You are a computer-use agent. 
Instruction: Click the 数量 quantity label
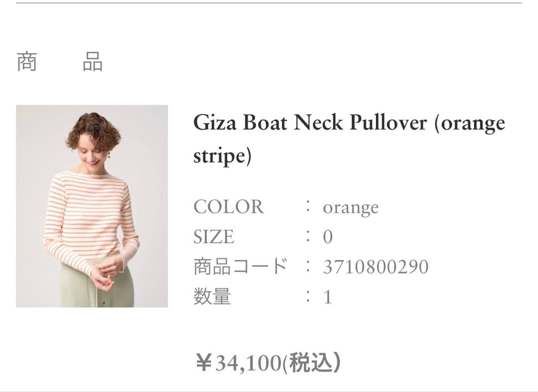pyautogui.click(x=212, y=297)
